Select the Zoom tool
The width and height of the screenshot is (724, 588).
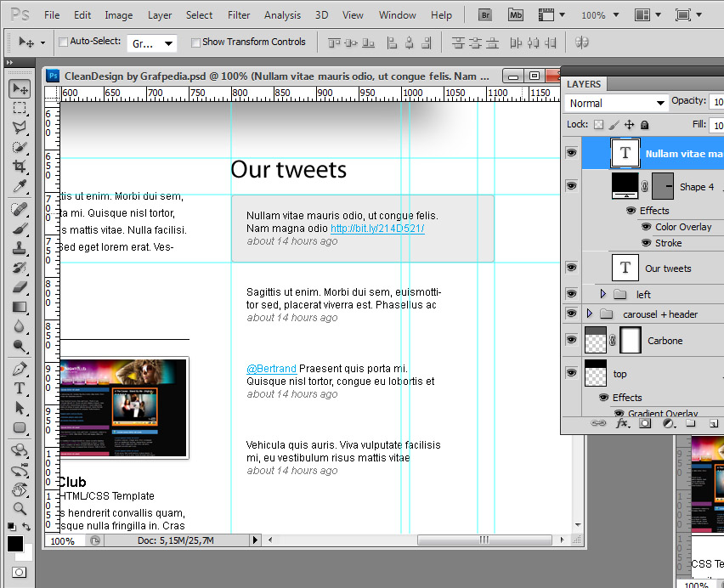[20, 509]
